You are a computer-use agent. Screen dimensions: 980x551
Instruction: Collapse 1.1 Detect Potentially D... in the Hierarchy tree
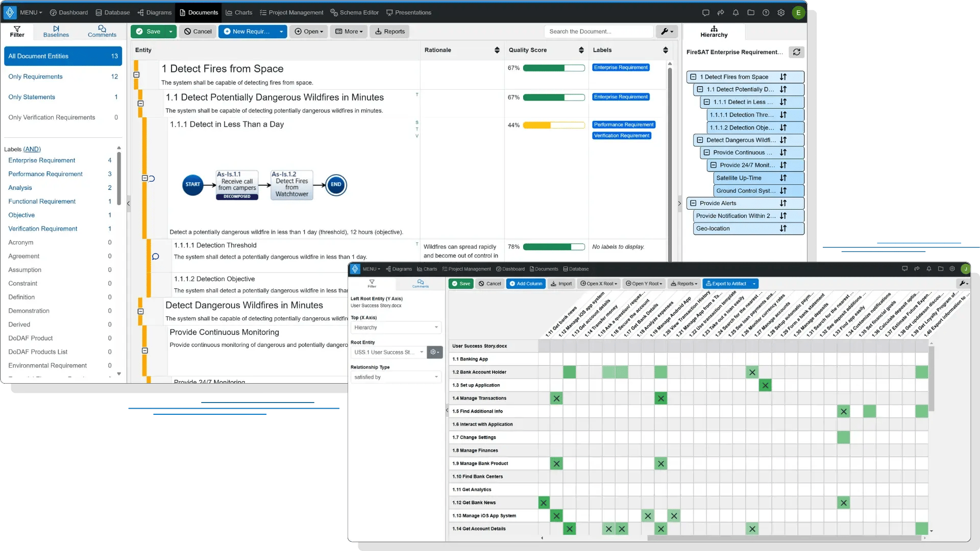pos(700,89)
